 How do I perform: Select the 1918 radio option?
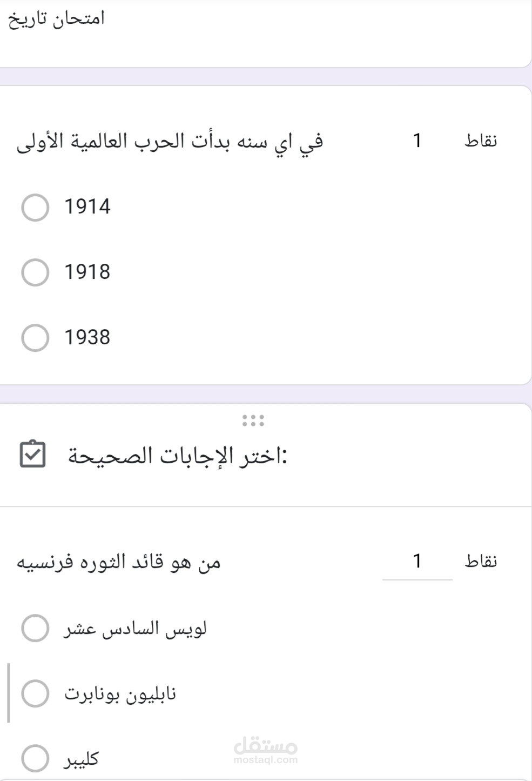(x=35, y=272)
